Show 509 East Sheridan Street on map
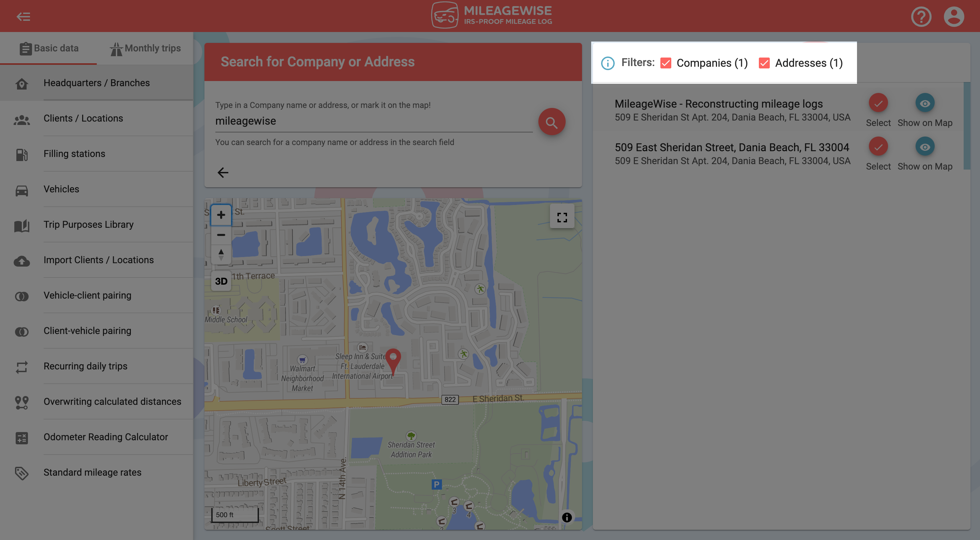980x540 pixels. point(924,147)
